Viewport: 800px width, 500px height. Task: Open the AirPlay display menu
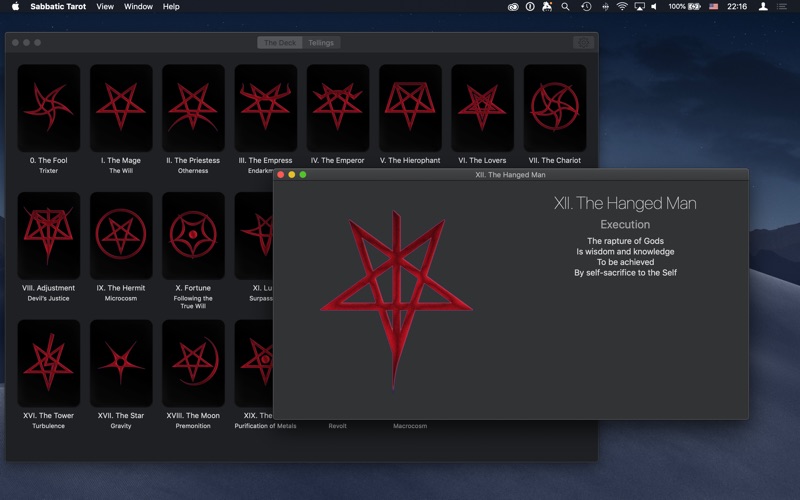point(639,7)
